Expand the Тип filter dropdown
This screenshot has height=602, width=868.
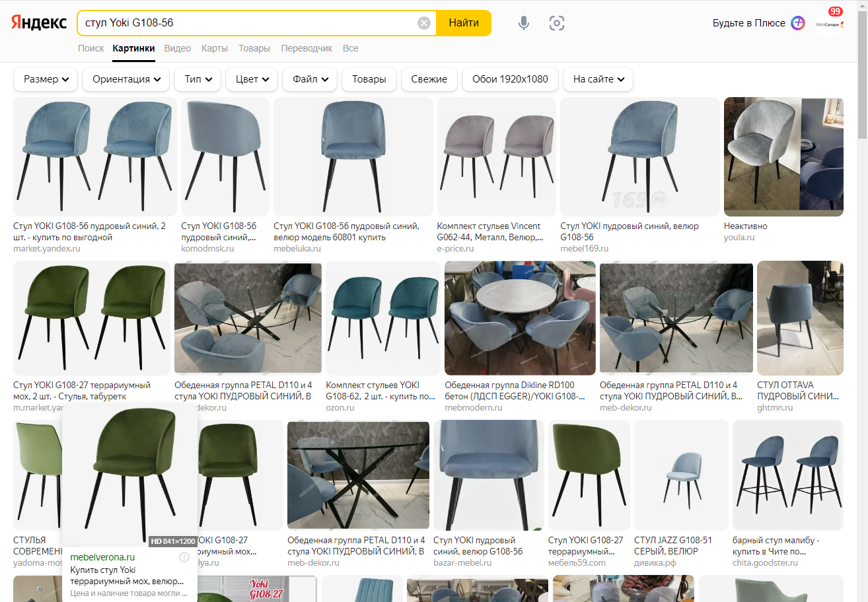click(x=198, y=79)
